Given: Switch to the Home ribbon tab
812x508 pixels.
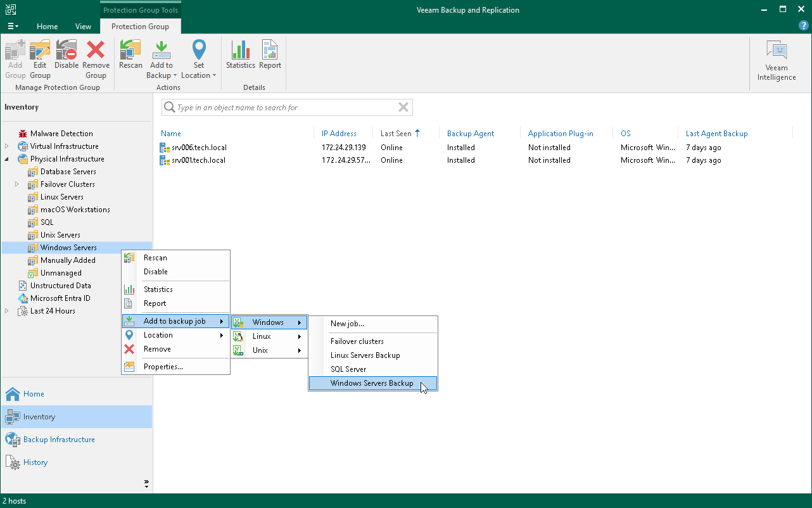Looking at the screenshot, I should pos(48,27).
